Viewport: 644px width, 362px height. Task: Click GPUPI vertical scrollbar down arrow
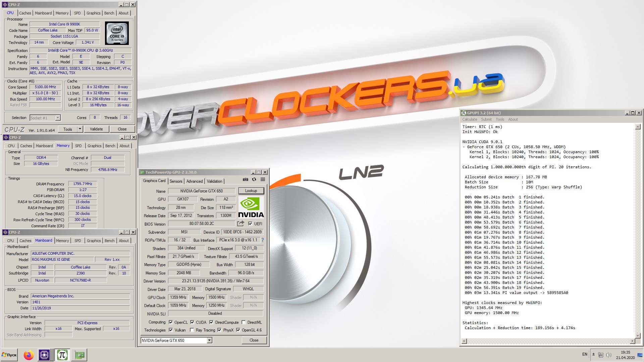638,335
